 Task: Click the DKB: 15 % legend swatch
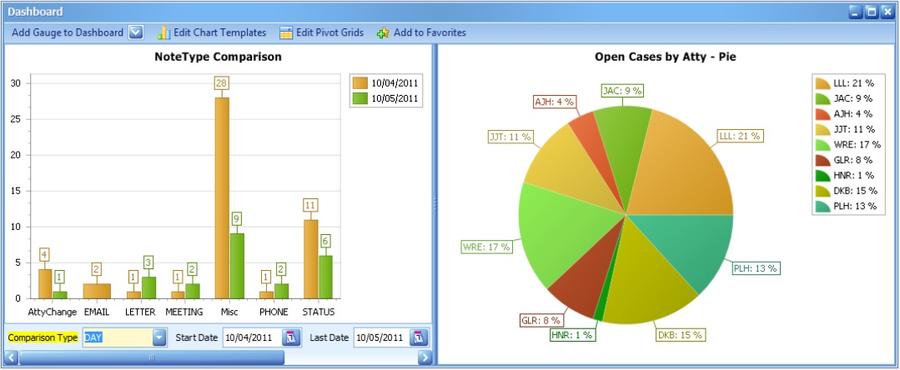pos(823,190)
